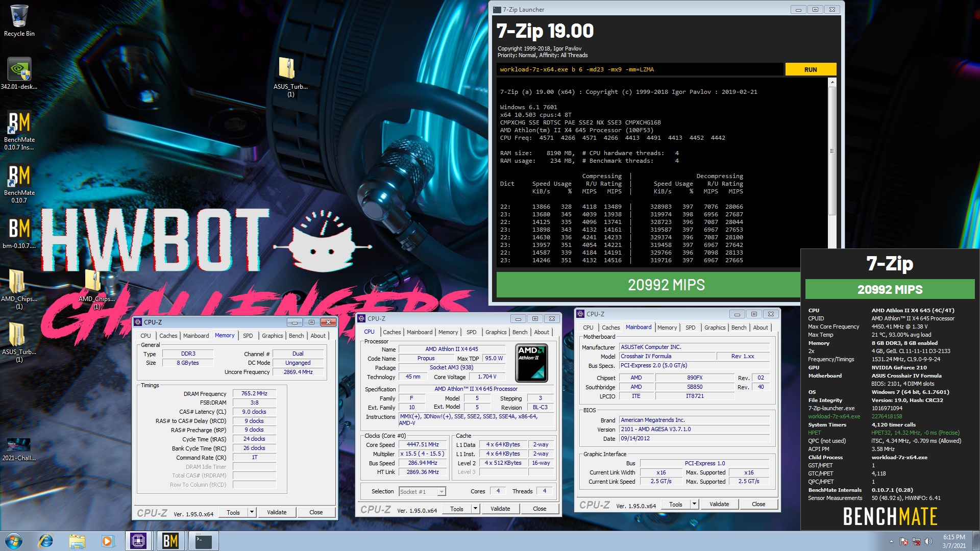Click the taskbar clock showing 6:15 PM

(953, 541)
